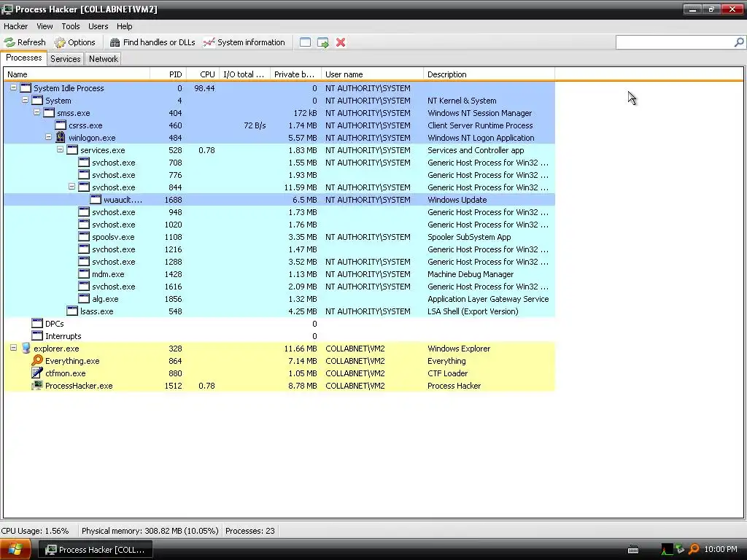
Task: Open the Hacker menu
Action: [16, 26]
